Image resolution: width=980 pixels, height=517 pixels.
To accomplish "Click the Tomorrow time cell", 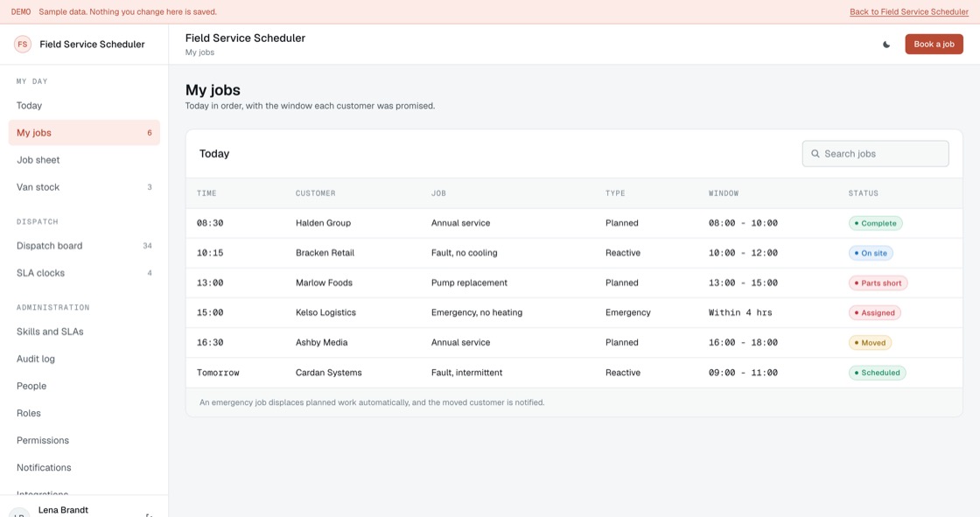I will coord(218,373).
